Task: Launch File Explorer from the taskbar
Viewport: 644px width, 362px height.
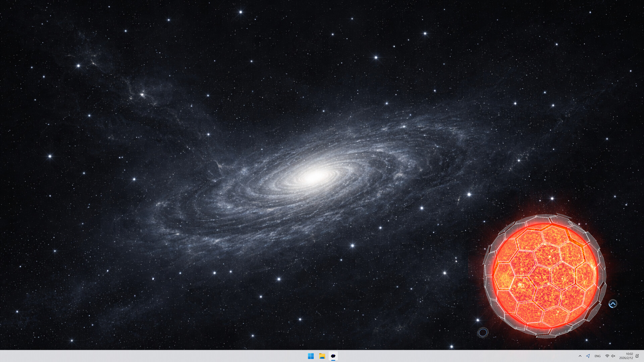Action: [x=322, y=356]
